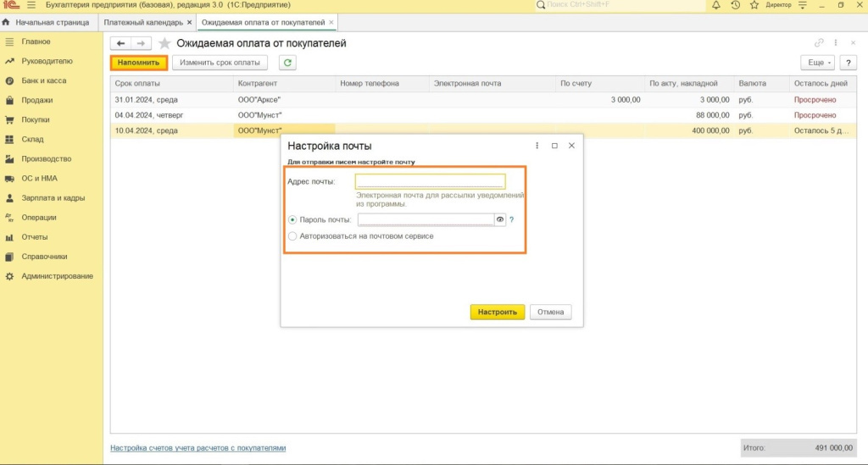This screenshot has width=868, height=465.
Task: Open "Банк и касса" sidebar section
Action: coord(44,80)
